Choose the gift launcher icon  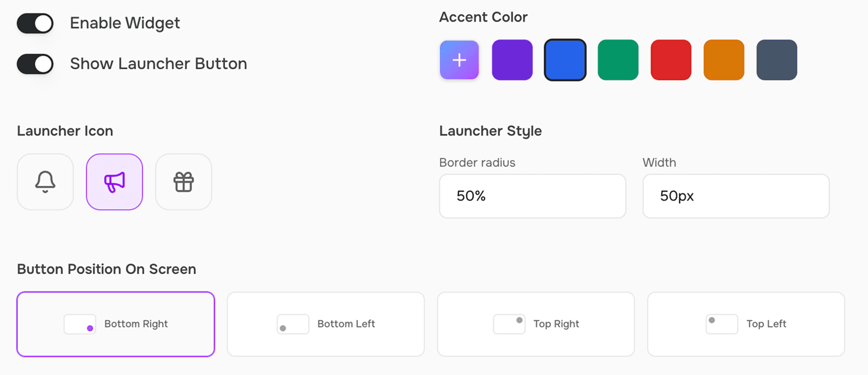point(183,182)
